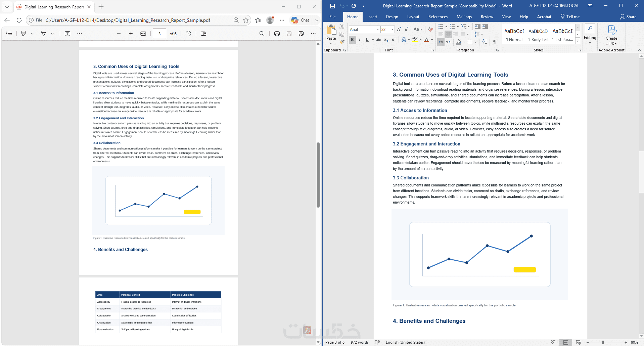Screen dimensions: 644x346
Task: Toggle Strikethrough formatting
Action: 379,40
